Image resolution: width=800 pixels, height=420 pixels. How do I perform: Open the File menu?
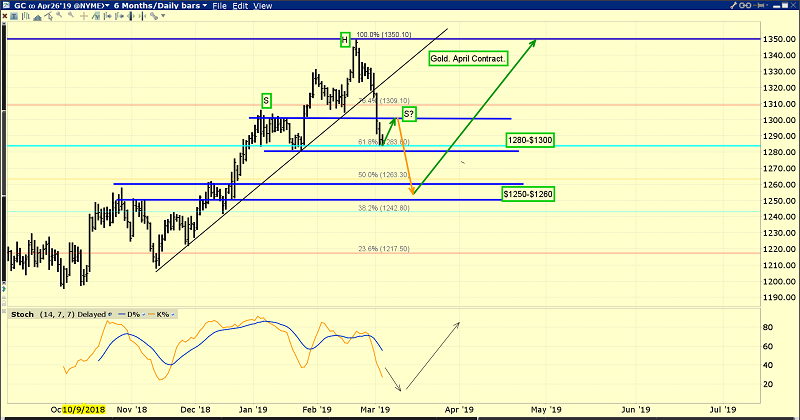[219, 6]
